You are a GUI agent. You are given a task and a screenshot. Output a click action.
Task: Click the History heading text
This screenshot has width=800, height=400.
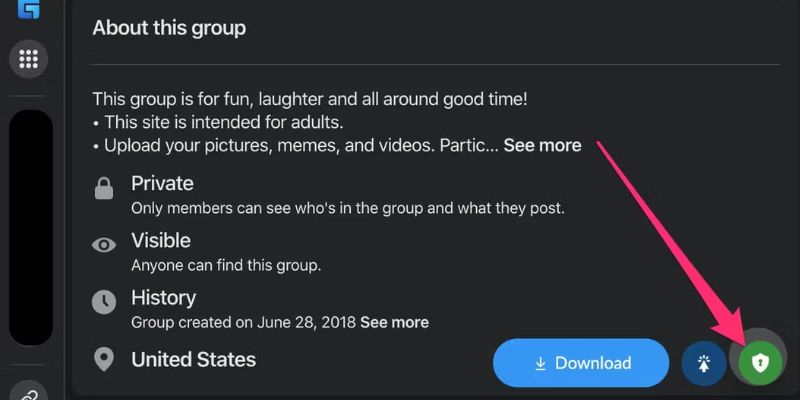pyautogui.click(x=163, y=298)
